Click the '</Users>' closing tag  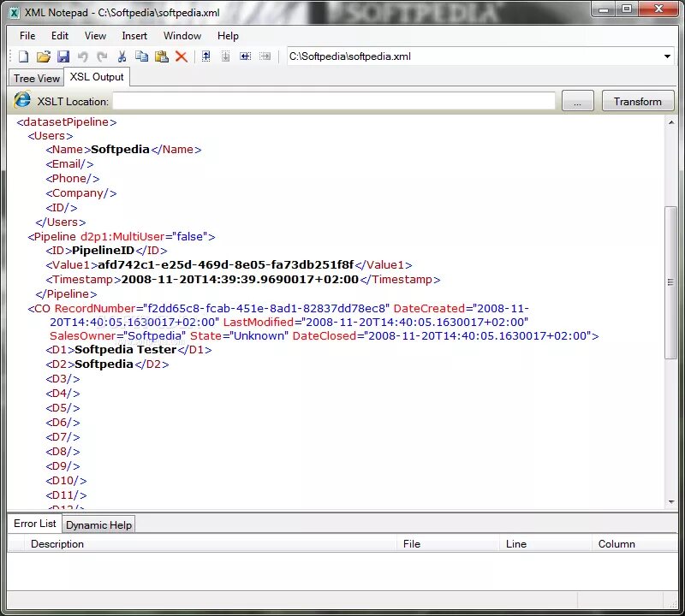[x=61, y=222]
